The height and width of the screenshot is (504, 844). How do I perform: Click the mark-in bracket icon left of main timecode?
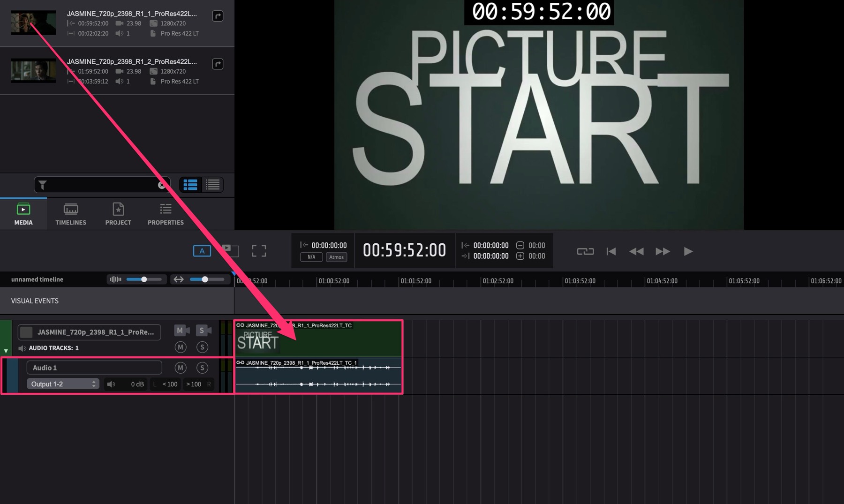(304, 245)
